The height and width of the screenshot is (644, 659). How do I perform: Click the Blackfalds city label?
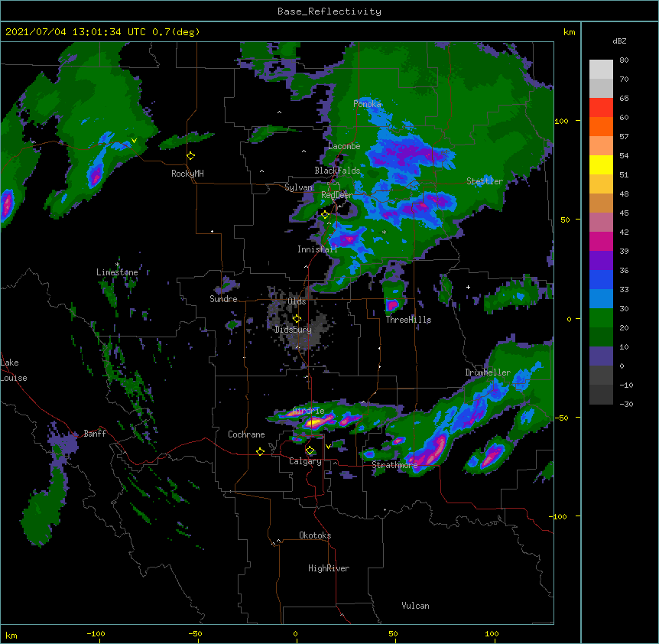click(x=337, y=171)
